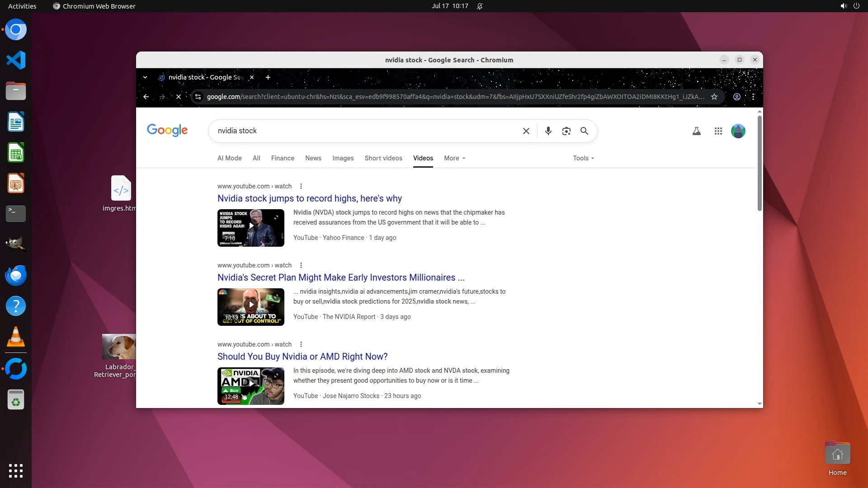Launch VLC media player from dock
Viewport: 868px width, 488px height.
[16, 337]
